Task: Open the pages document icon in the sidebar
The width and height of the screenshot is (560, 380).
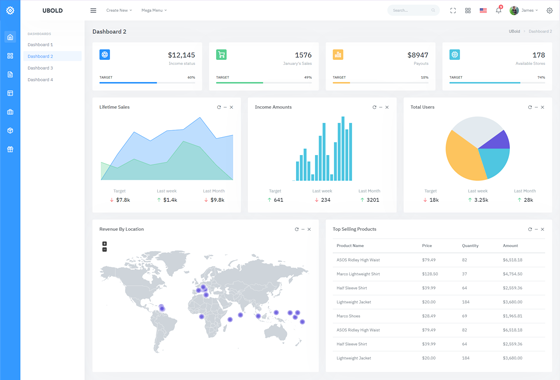Action: (10, 74)
